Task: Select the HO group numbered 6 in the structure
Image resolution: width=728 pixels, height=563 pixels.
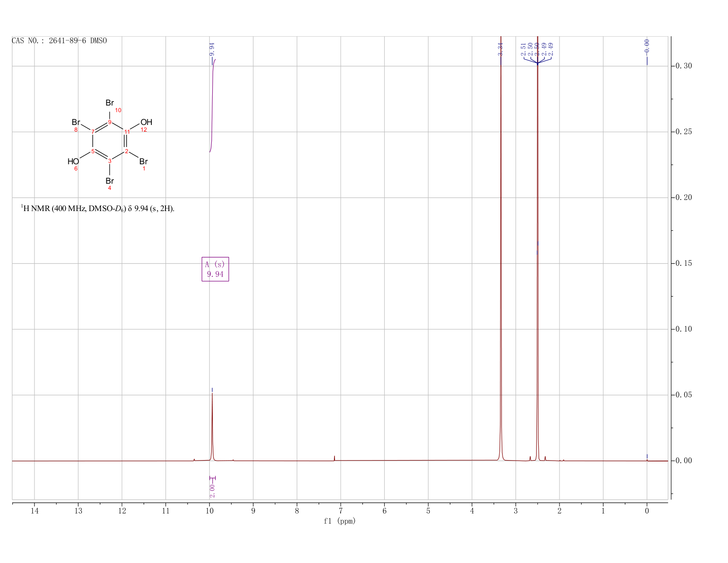Action: (73, 162)
